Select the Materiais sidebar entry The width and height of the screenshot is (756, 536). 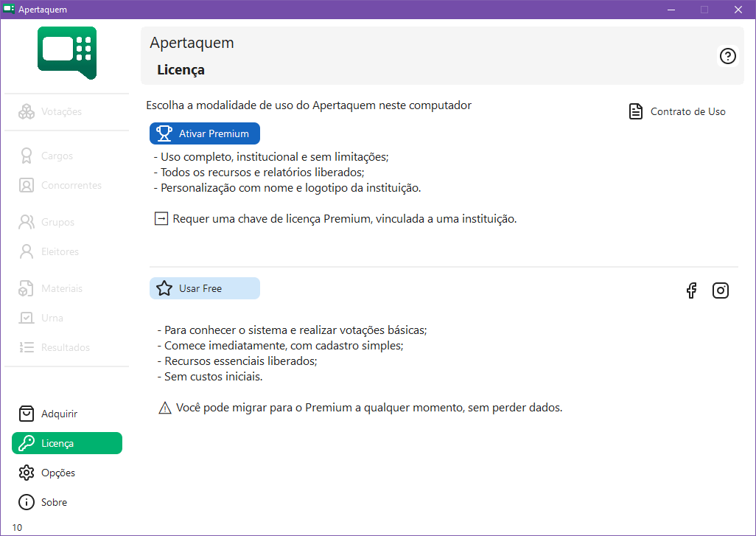[66, 288]
